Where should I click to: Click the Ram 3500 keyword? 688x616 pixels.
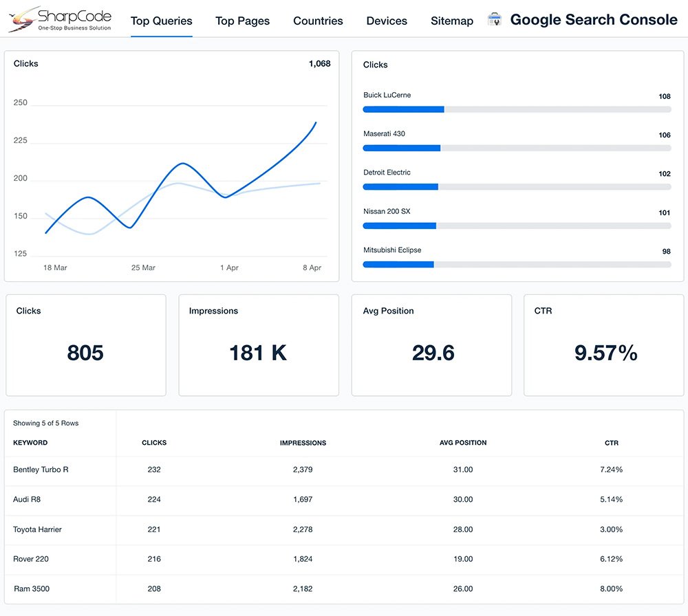click(x=32, y=588)
